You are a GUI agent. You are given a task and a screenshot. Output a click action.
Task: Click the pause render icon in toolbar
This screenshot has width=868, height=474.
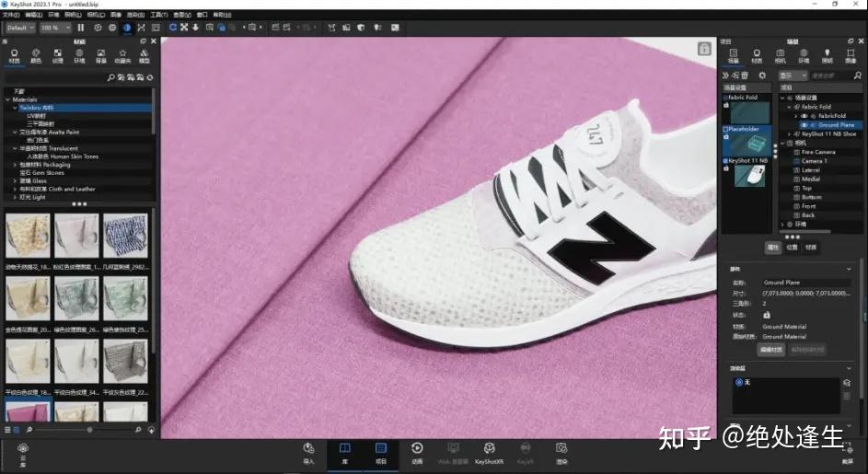pyautogui.click(x=81, y=28)
